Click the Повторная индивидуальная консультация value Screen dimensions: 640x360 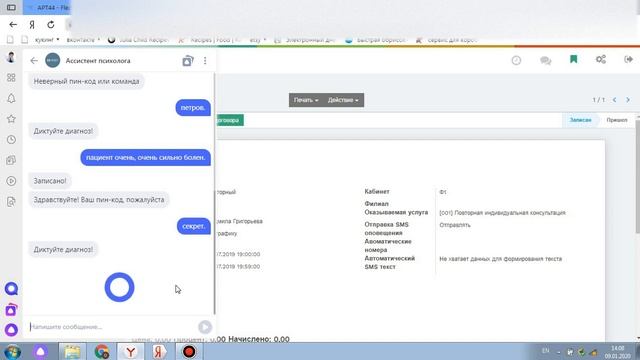click(502, 213)
